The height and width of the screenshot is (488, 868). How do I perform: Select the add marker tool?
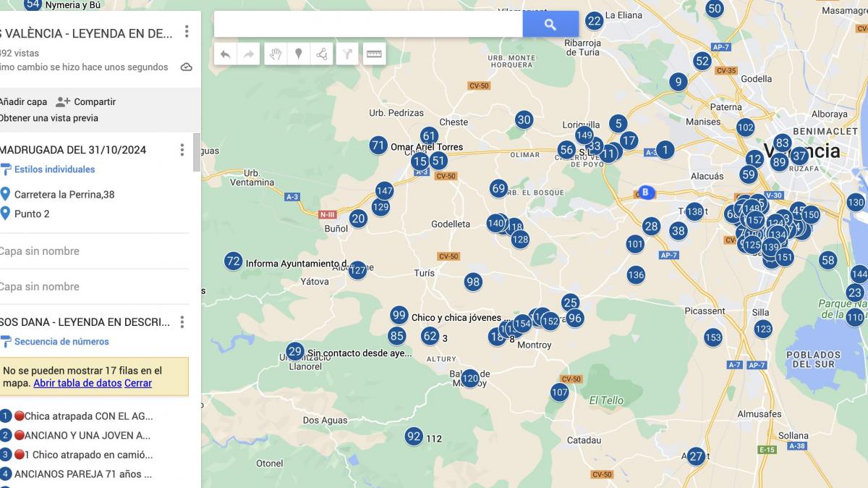tap(298, 54)
